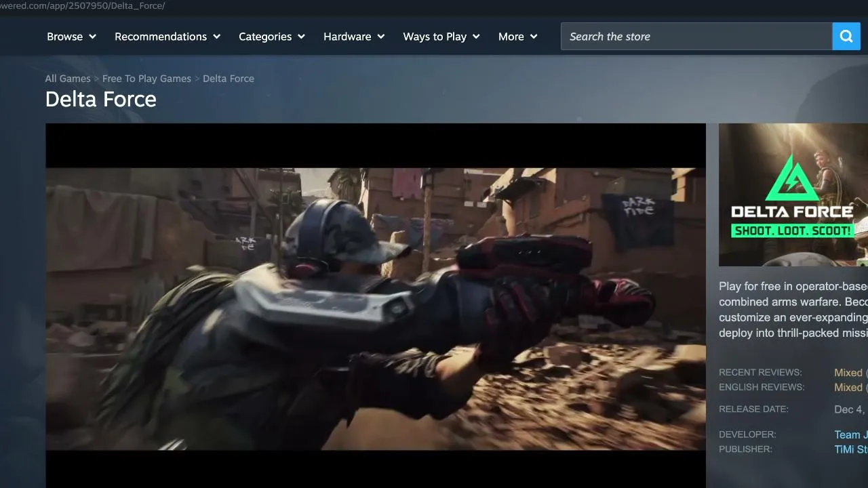This screenshot has width=868, height=488.
Task: Open the Hardware menu
Action: (x=354, y=37)
